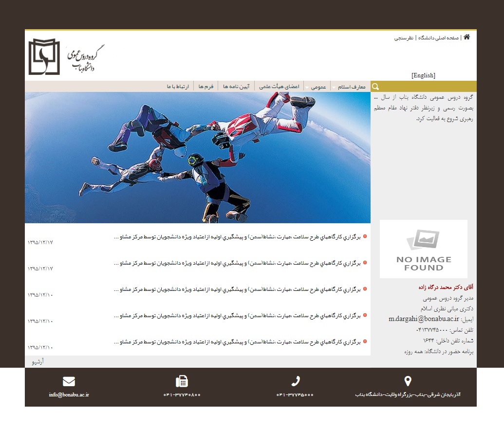
Task: Click the skydivers banner image
Action: (198, 158)
